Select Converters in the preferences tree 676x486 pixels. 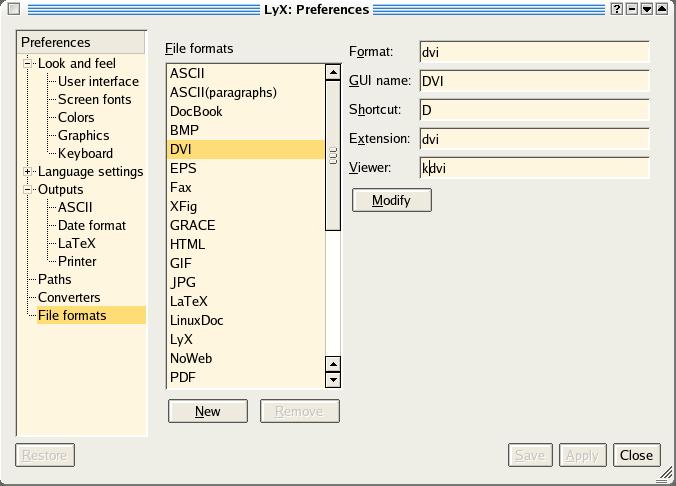pos(69,297)
